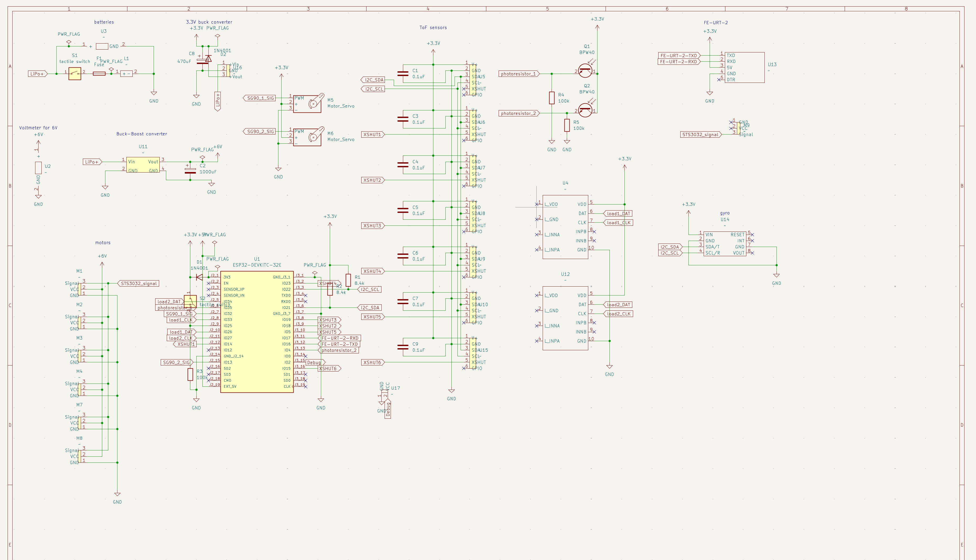976x560 pixels.
Task: Select the U12 load cell amplifier body
Action: click(x=565, y=318)
